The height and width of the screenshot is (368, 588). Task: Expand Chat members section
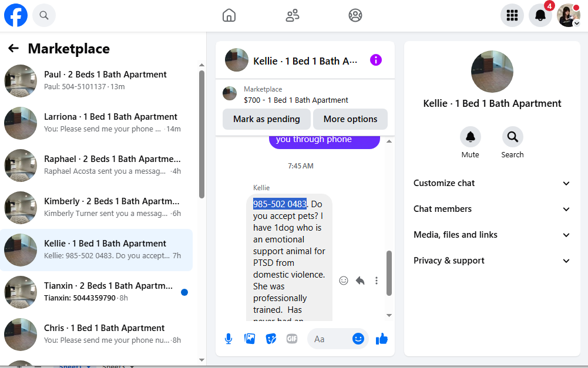pos(492,209)
